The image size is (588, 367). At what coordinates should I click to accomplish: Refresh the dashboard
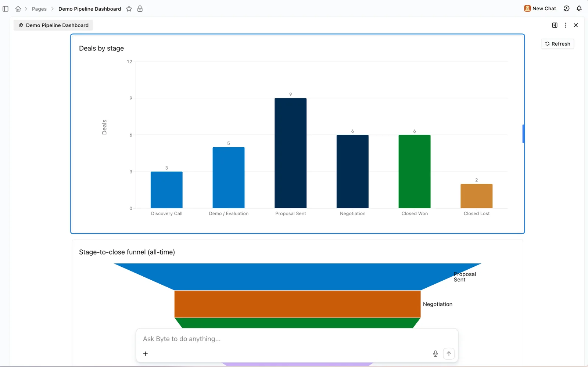[x=557, y=44]
